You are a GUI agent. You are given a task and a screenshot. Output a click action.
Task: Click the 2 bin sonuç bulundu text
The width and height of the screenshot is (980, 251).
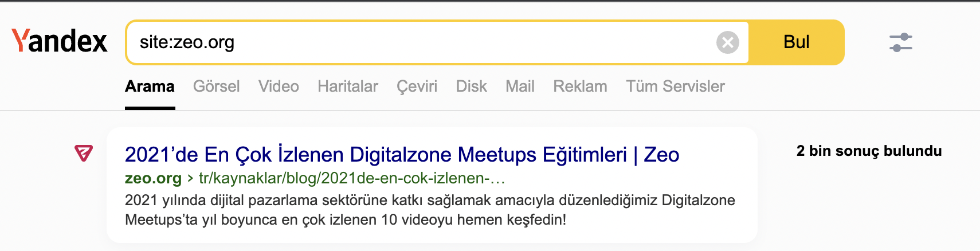(869, 151)
